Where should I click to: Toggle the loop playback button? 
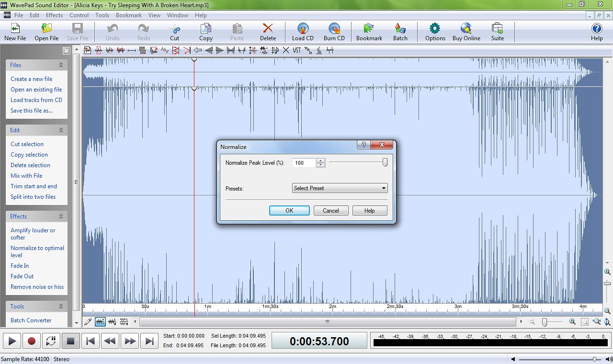pos(51,341)
